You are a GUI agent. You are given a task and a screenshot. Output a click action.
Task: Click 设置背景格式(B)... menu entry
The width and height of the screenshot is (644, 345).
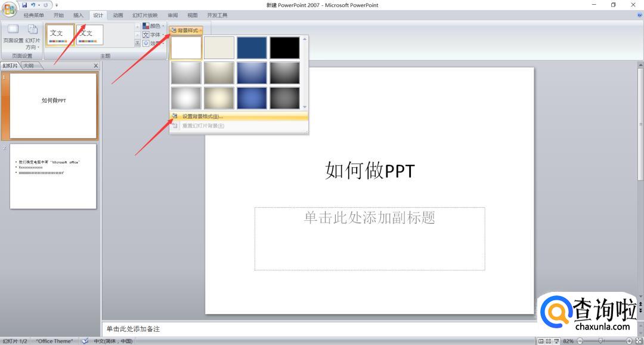point(239,116)
